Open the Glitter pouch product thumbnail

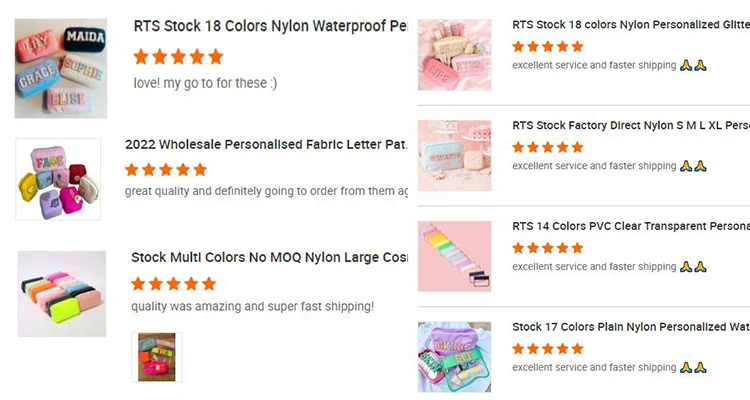tap(454, 55)
